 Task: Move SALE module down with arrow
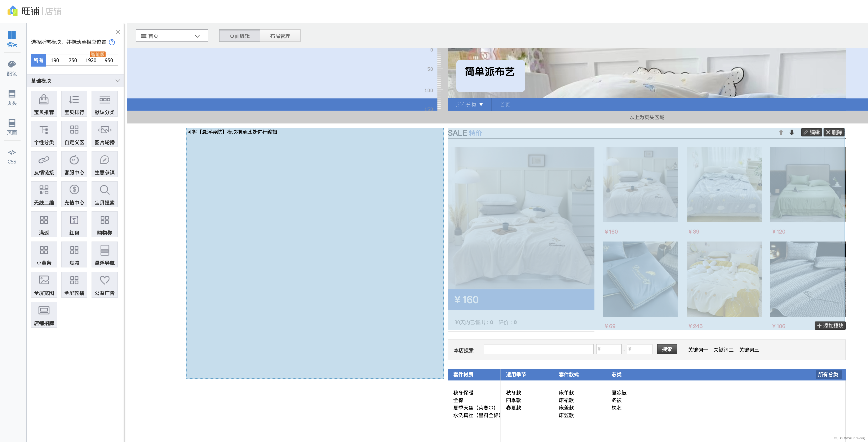tap(792, 133)
